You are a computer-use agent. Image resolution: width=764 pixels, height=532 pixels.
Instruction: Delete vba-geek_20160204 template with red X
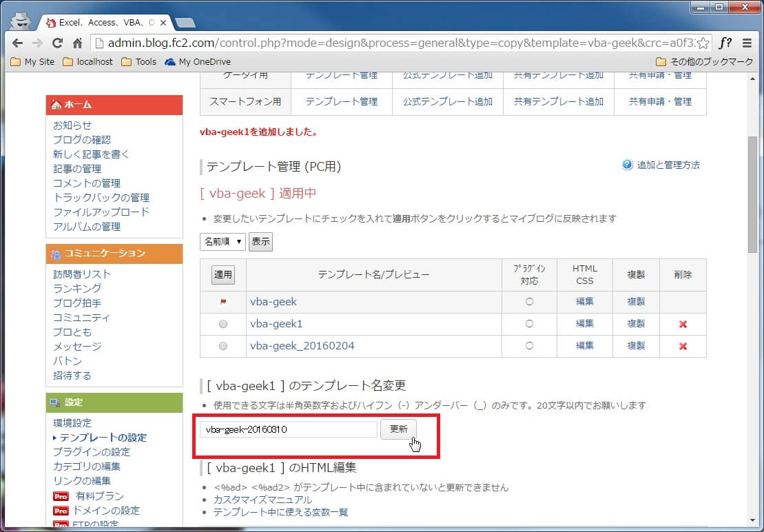[683, 347]
